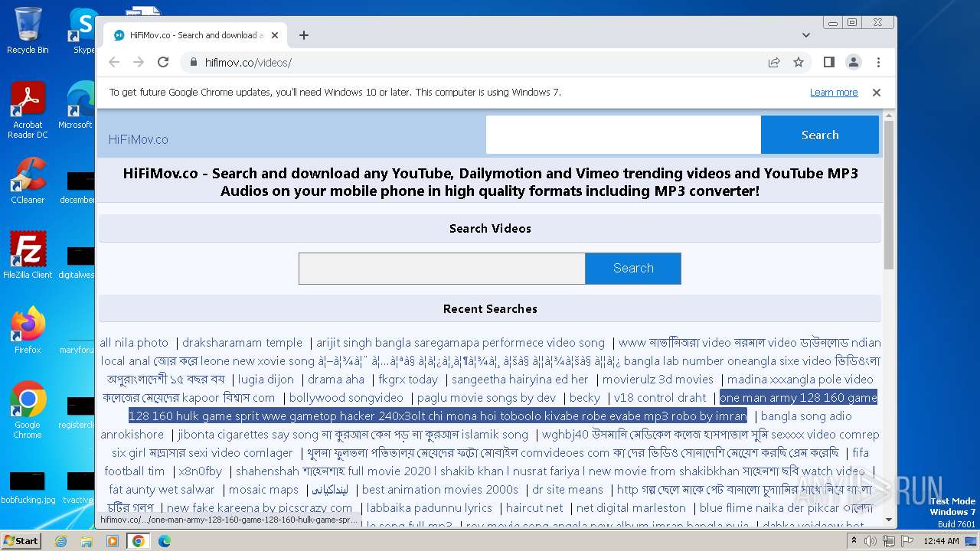Open Chrome profile avatar

coord(853,62)
